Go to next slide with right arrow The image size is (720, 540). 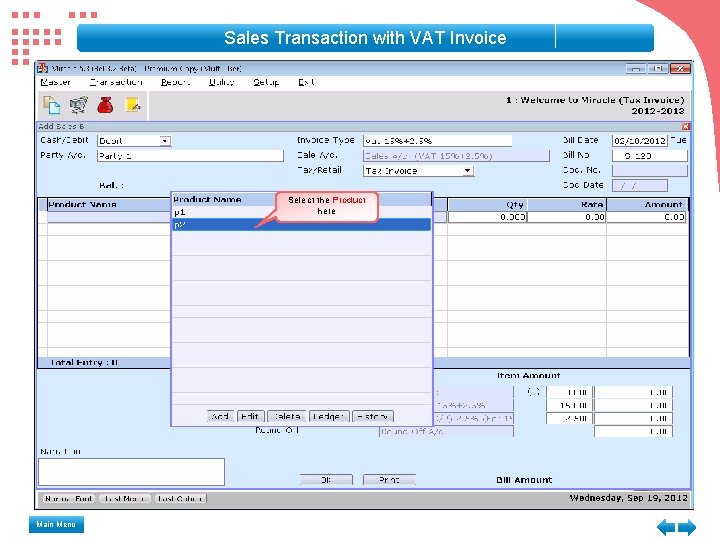point(687,527)
